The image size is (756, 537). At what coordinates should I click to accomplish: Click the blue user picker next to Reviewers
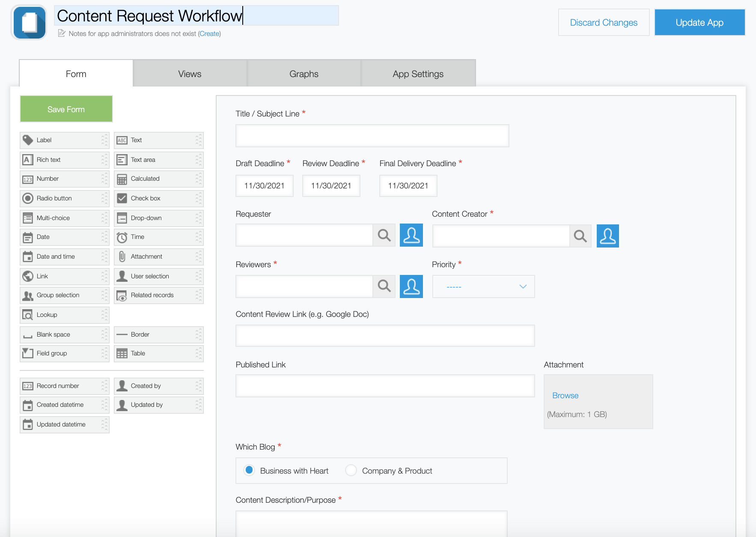pos(411,286)
